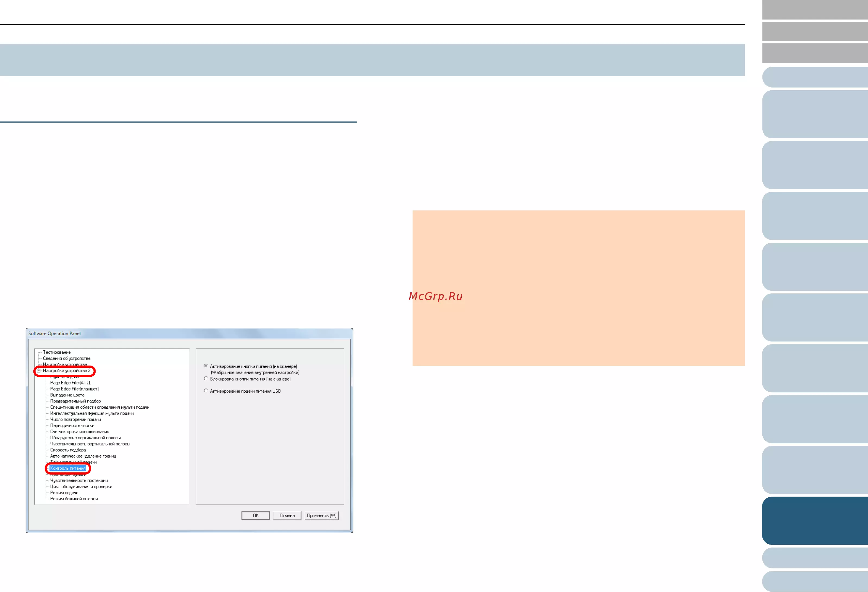Image resolution: width=868 pixels, height=592 pixels.
Task: Open Периодичность чистки setting
Action: (x=72, y=425)
